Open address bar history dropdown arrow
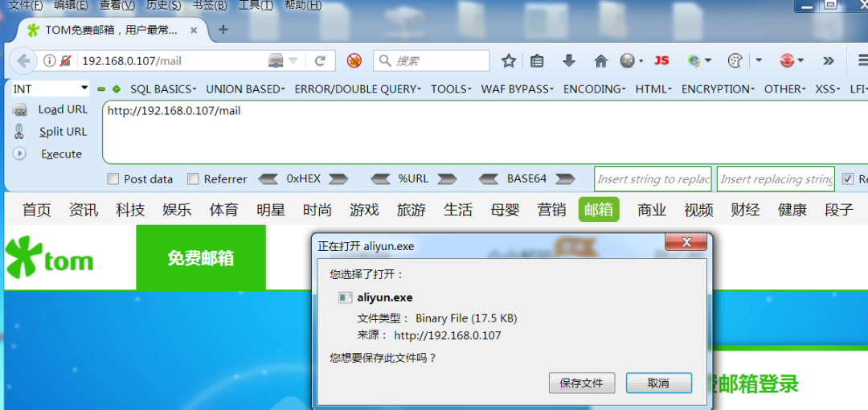 (x=293, y=61)
